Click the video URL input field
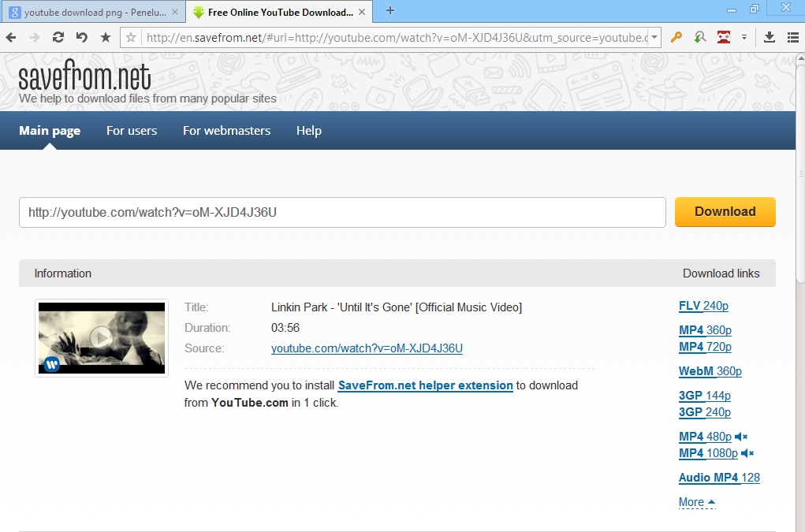 tap(342, 212)
